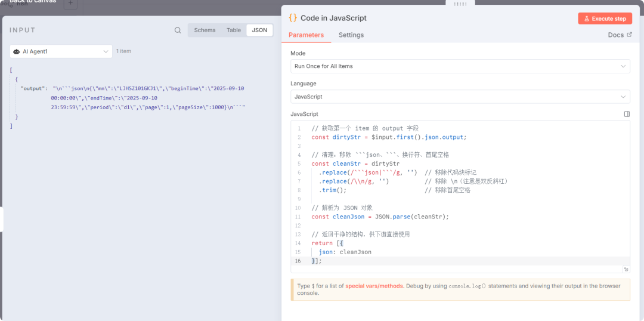Click the Execute step button
Screen dimensions: 644x321
point(605,18)
